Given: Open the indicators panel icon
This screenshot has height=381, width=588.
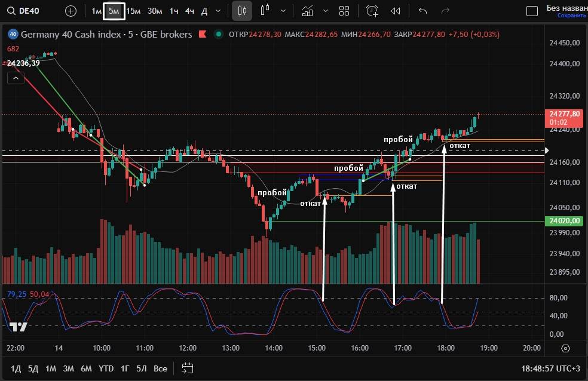Looking at the screenshot, I should (307, 11).
